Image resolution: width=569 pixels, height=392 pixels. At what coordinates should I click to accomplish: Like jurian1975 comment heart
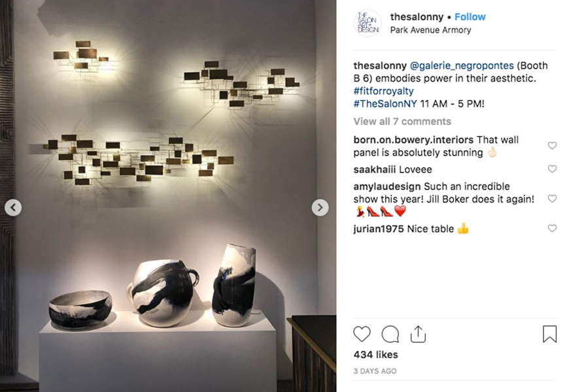tap(552, 229)
